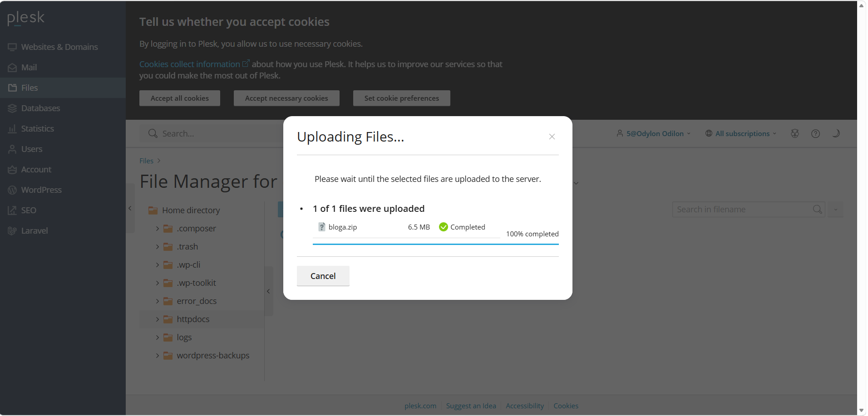
Task: Collapse the left sidebar navigation
Action: 130,208
